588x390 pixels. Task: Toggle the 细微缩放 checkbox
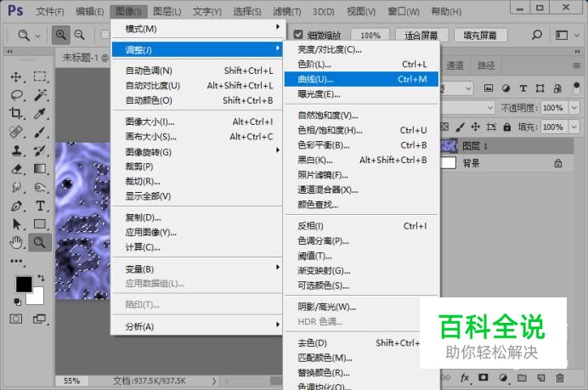298,35
